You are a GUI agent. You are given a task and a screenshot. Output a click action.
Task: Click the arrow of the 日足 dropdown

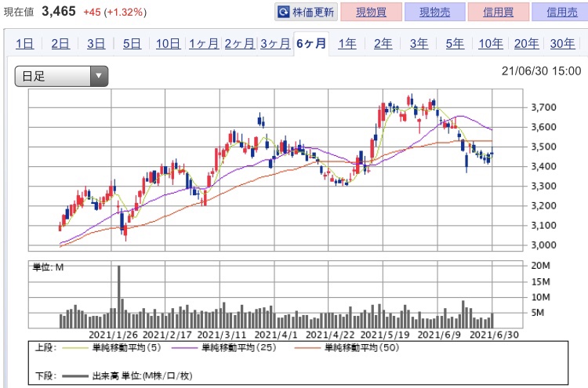[99, 77]
